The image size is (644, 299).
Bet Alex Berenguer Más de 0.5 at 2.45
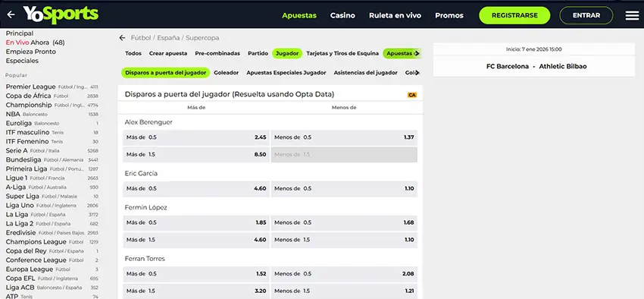[x=196, y=137]
